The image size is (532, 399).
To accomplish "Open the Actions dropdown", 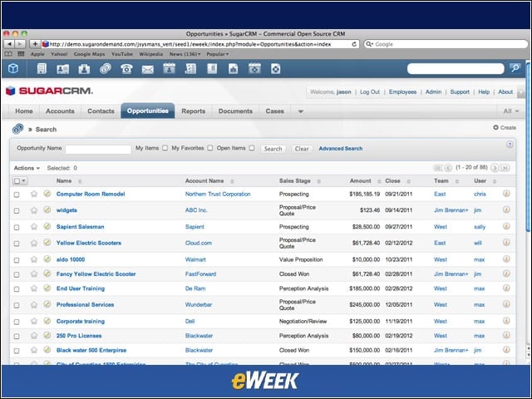I will point(27,168).
